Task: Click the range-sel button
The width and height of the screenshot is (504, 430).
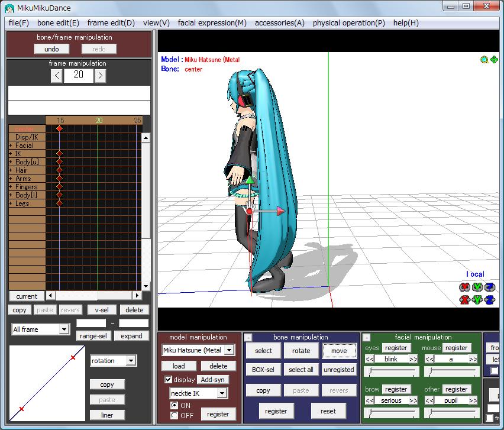Action: [93, 336]
